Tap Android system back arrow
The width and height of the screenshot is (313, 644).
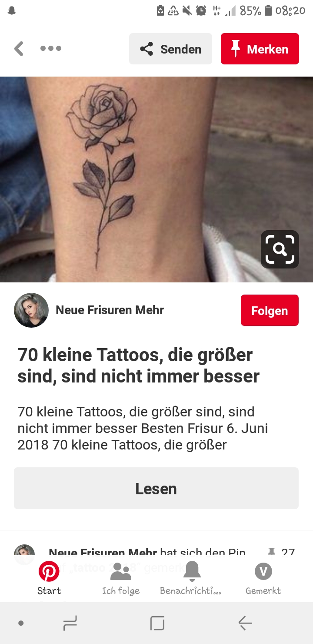coord(245,623)
